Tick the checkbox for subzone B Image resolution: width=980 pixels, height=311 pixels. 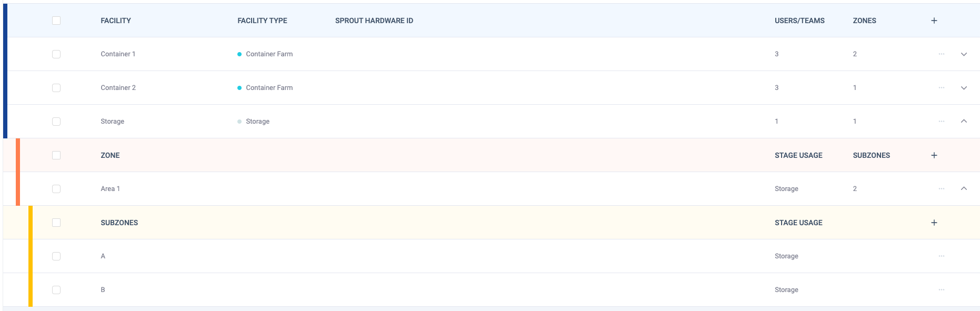(x=56, y=290)
